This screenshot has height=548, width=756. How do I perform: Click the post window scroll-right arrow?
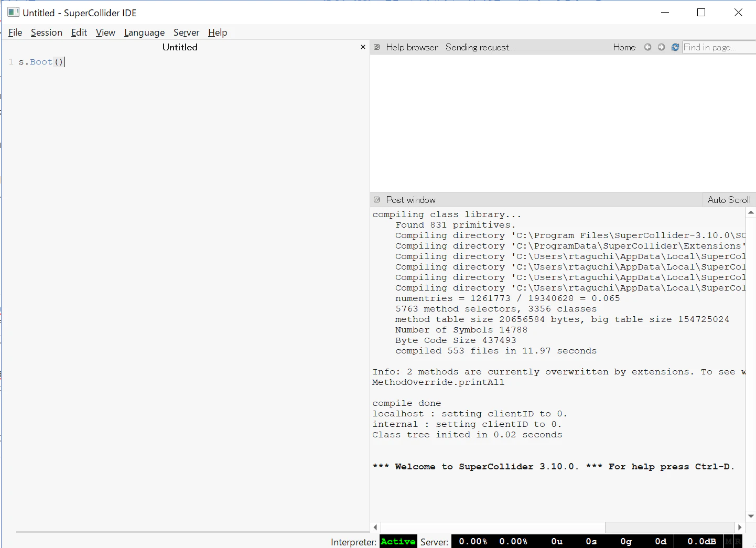click(740, 527)
